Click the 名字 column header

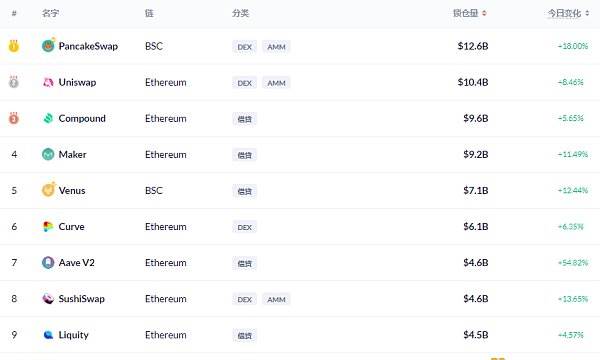point(50,13)
